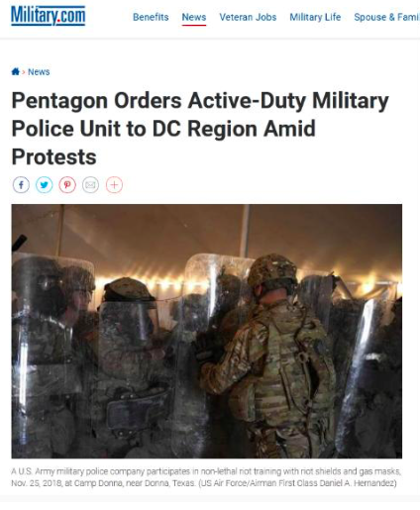Image resolution: width=420 pixels, height=510 pixels.
Task: Share article on Facebook
Action: coord(21,185)
